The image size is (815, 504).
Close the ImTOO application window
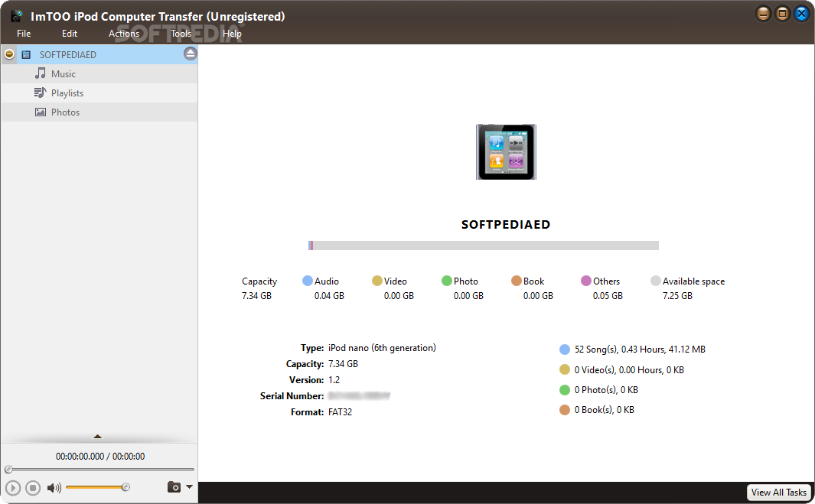801,14
